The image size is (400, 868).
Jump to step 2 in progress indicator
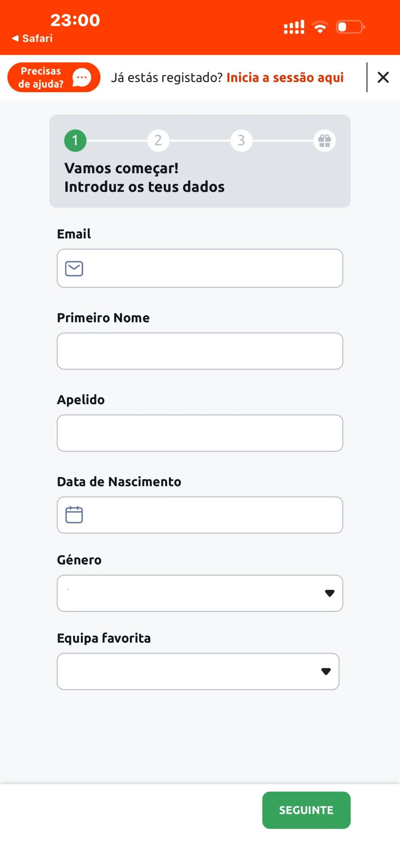(158, 140)
